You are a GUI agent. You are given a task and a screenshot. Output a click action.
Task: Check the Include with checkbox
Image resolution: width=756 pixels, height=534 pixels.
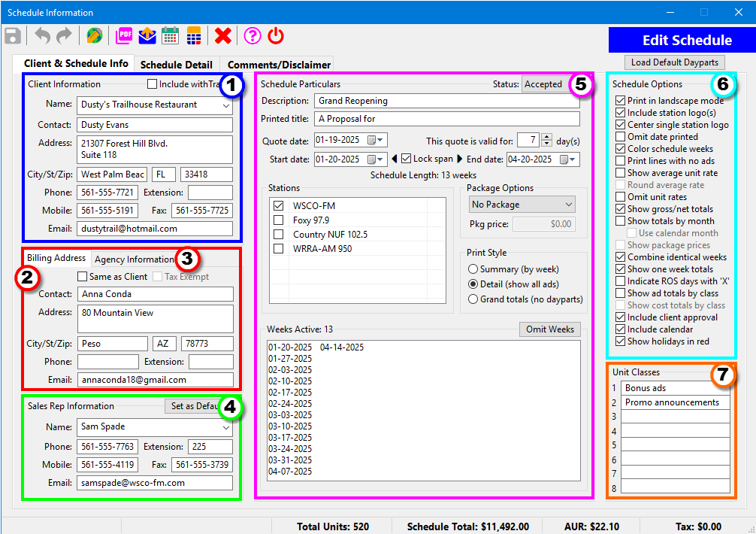pos(152,84)
